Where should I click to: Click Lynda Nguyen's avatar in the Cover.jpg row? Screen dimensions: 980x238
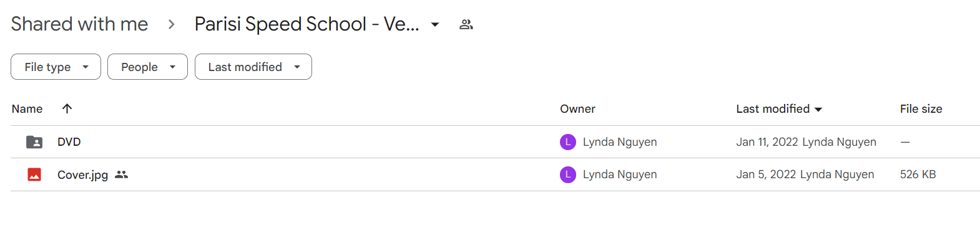[568, 174]
